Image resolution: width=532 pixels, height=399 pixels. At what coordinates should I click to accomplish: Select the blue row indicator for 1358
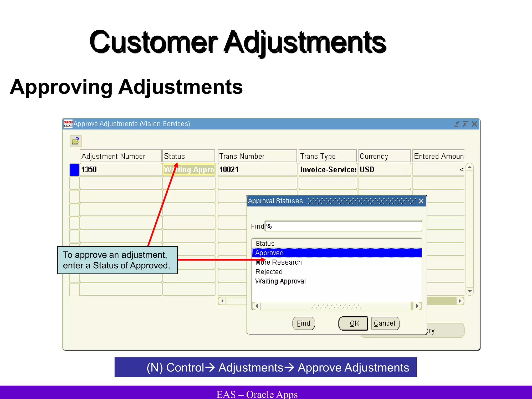tap(75, 170)
